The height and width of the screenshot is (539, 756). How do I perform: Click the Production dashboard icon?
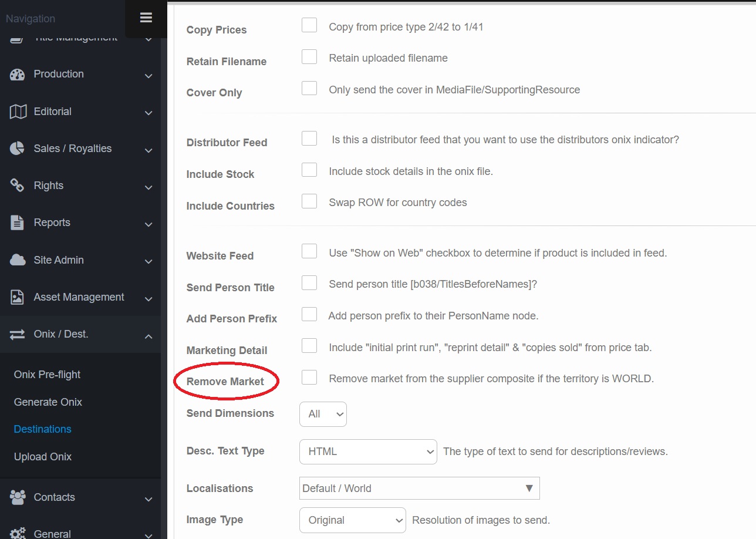(x=18, y=75)
